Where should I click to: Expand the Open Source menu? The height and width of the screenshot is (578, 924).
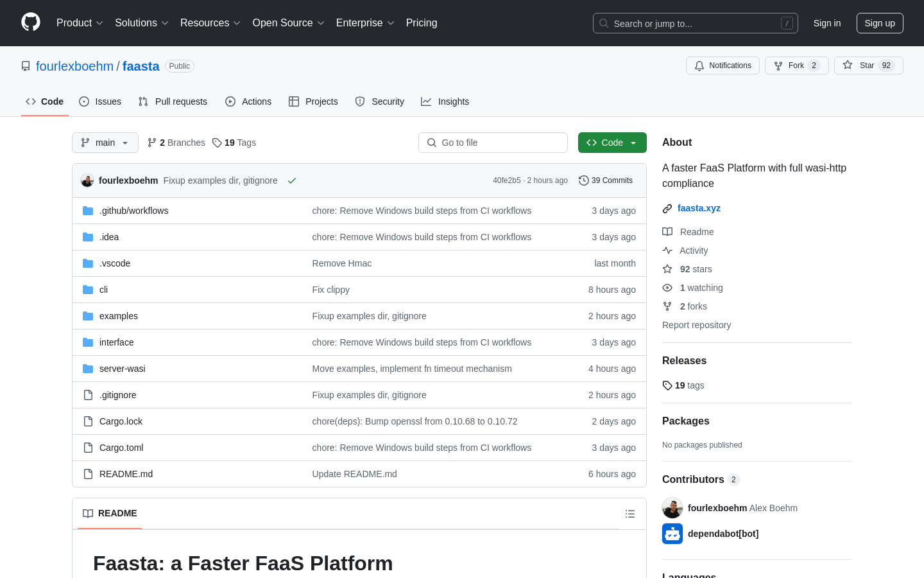[x=289, y=23]
